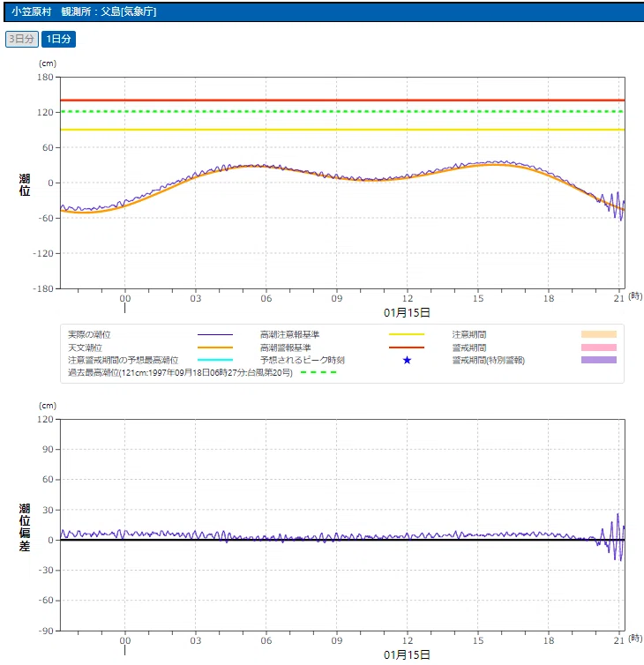This screenshot has width=644, height=665.
Task: Click the red 高潮警報基準 legend line
Action: coord(407,347)
